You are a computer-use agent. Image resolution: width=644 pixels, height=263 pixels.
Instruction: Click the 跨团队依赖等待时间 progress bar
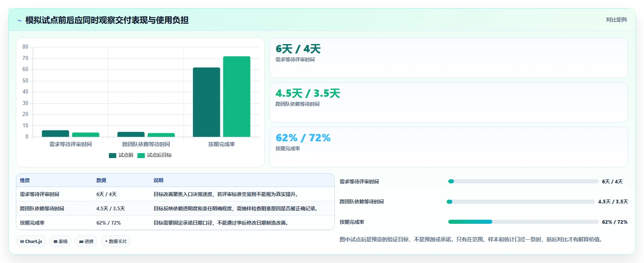coord(521,202)
